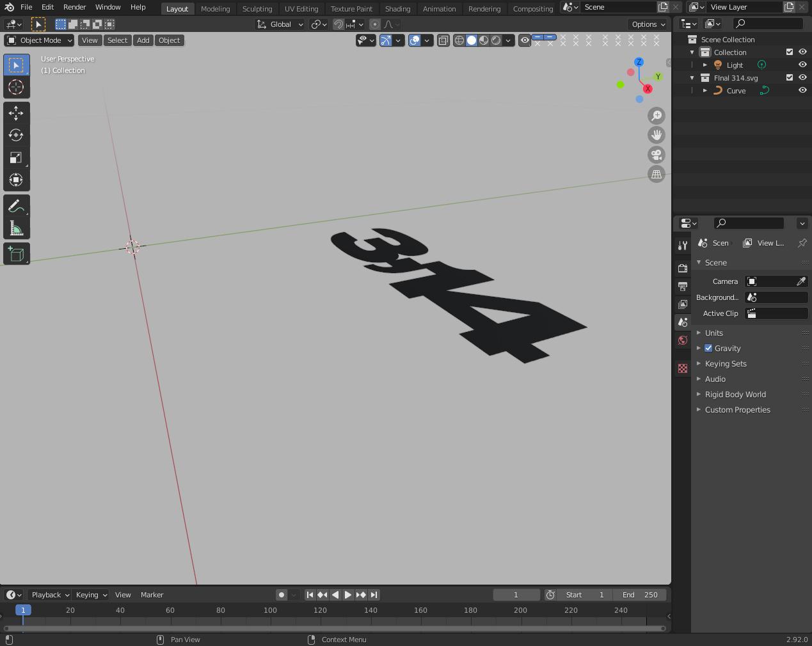The image size is (812, 646).
Task: Open the Object Mode dropdown
Action: coord(40,40)
